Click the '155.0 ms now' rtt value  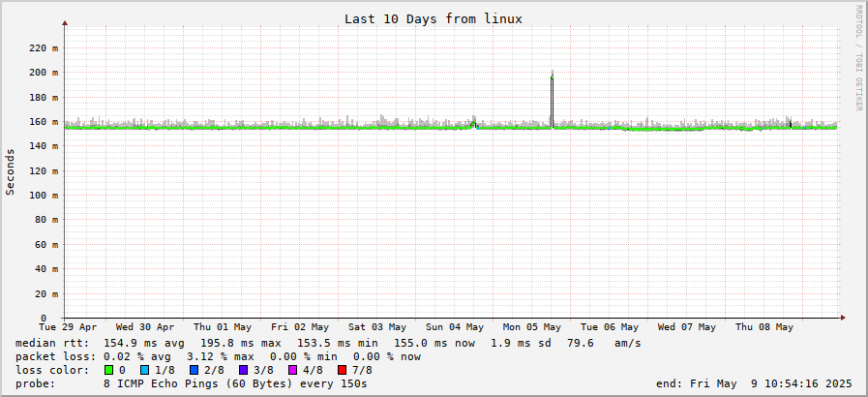tap(434, 344)
